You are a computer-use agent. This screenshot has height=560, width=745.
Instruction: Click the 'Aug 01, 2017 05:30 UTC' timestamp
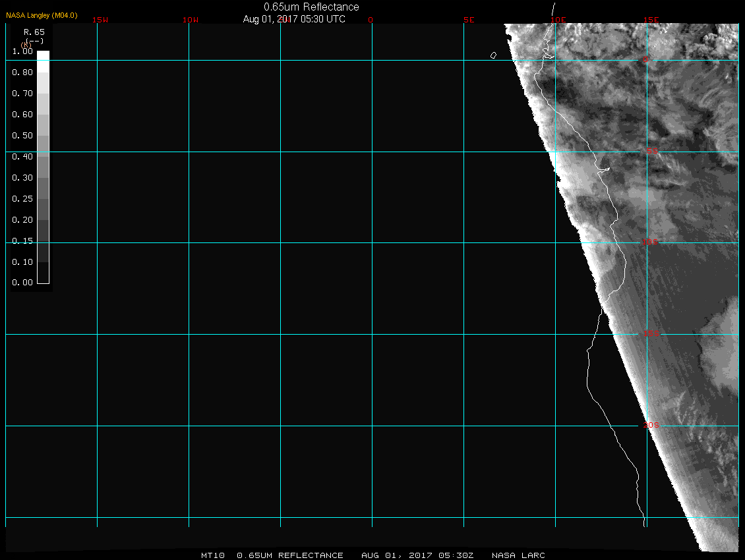tap(294, 19)
